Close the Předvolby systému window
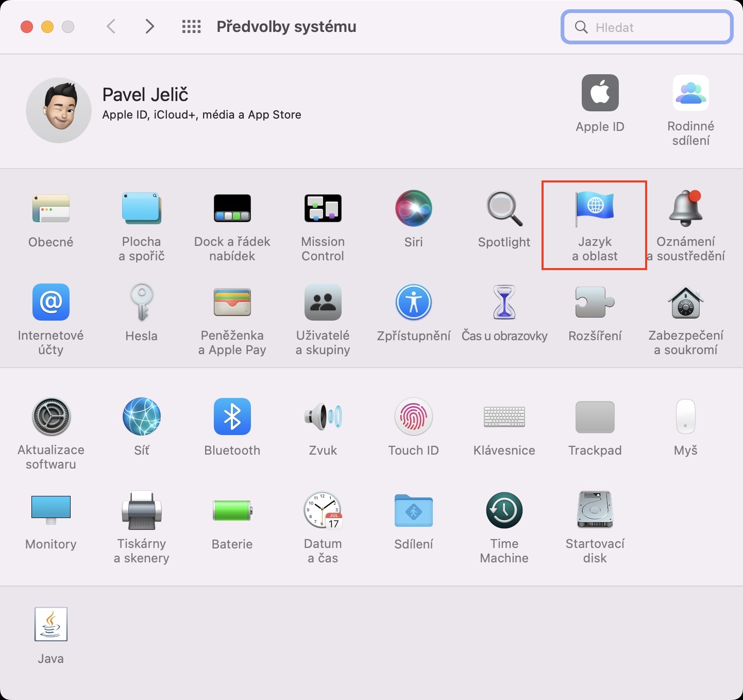 (27, 27)
